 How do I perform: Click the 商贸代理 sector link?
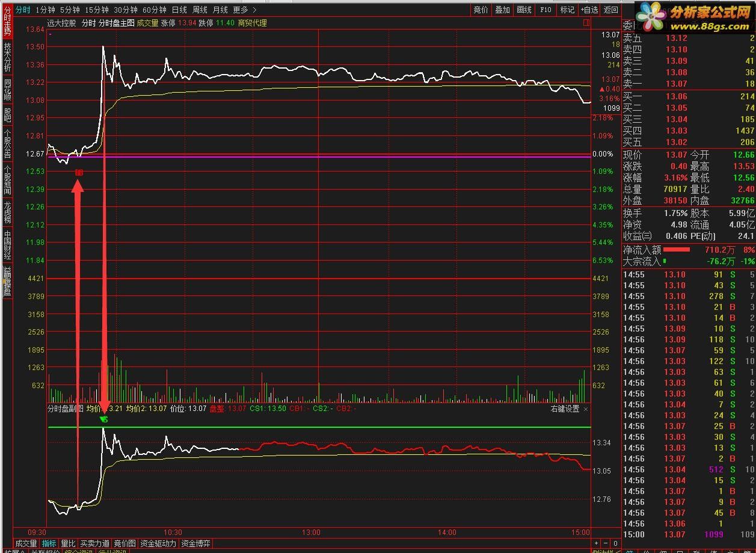(x=253, y=23)
